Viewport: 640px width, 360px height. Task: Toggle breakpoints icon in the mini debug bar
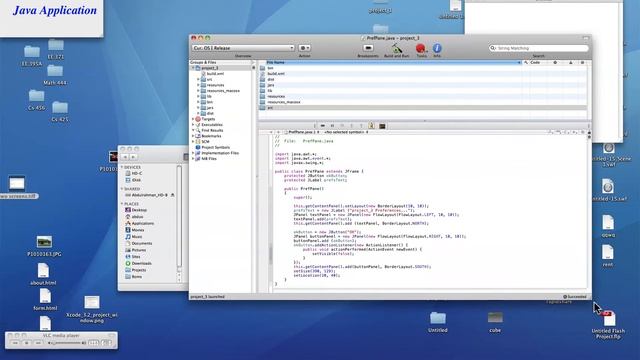point(322,126)
